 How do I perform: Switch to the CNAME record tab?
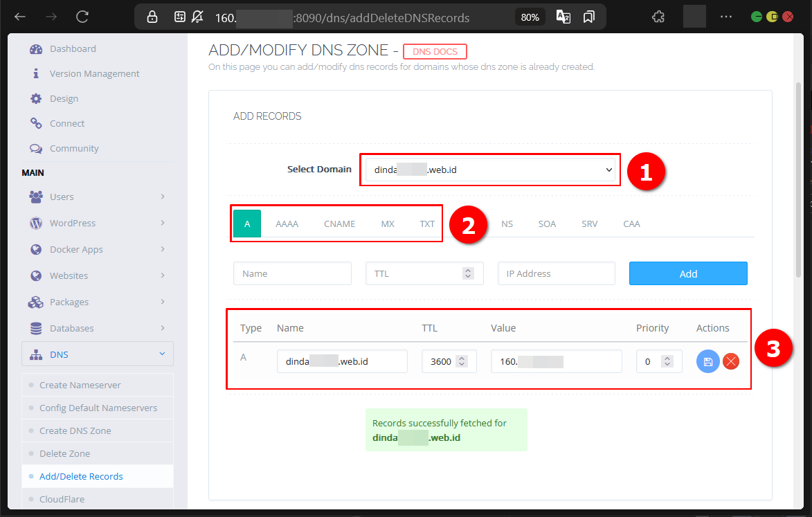pyautogui.click(x=340, y=224)
